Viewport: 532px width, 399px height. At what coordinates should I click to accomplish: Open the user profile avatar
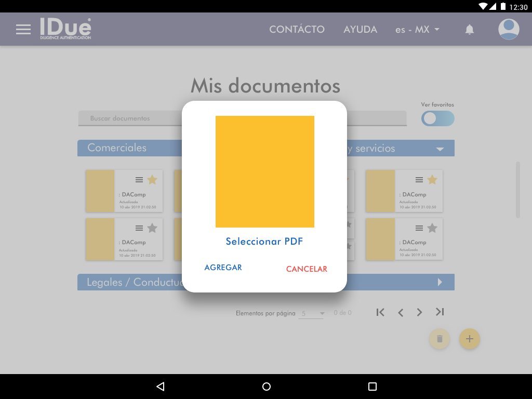pos(509,29)
